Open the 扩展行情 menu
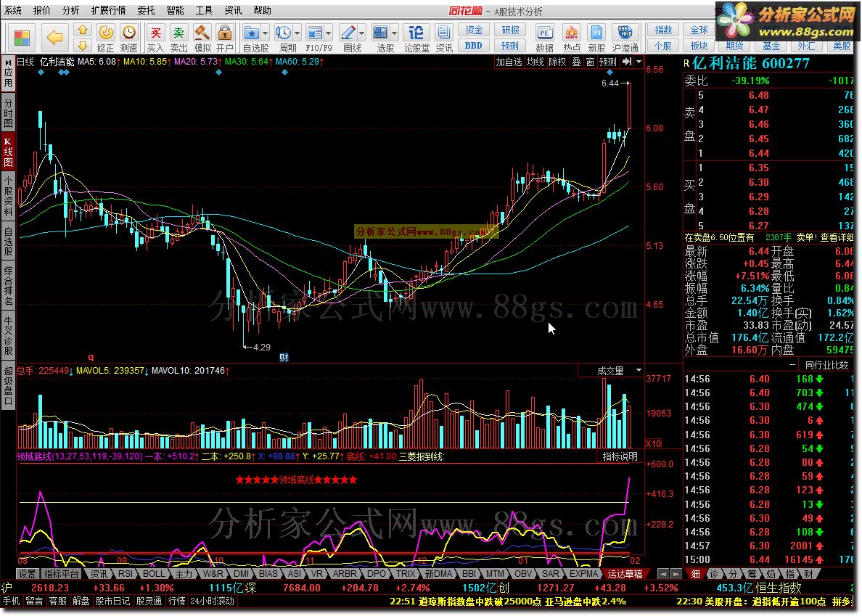Viewport: 862px width, 616px height. point(108,10)
